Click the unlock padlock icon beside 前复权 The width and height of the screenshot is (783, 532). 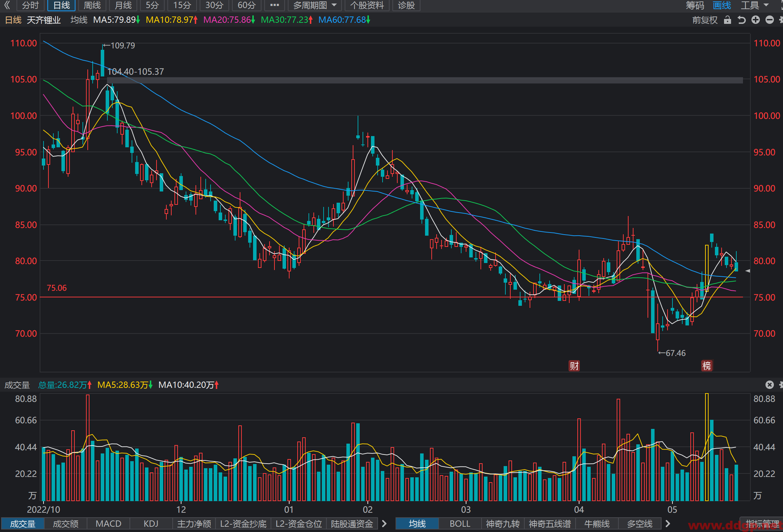point(727,20)
